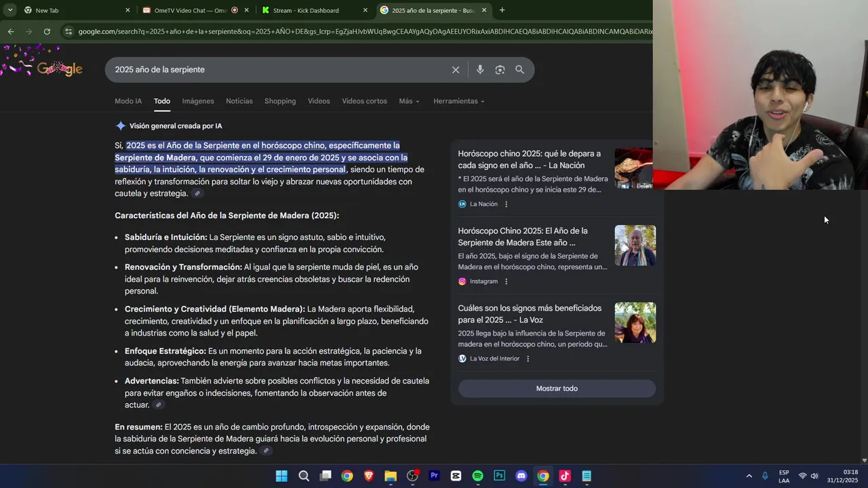Reload the page with the refresh icon
This screenshot has height=488, width=868.
47,31
